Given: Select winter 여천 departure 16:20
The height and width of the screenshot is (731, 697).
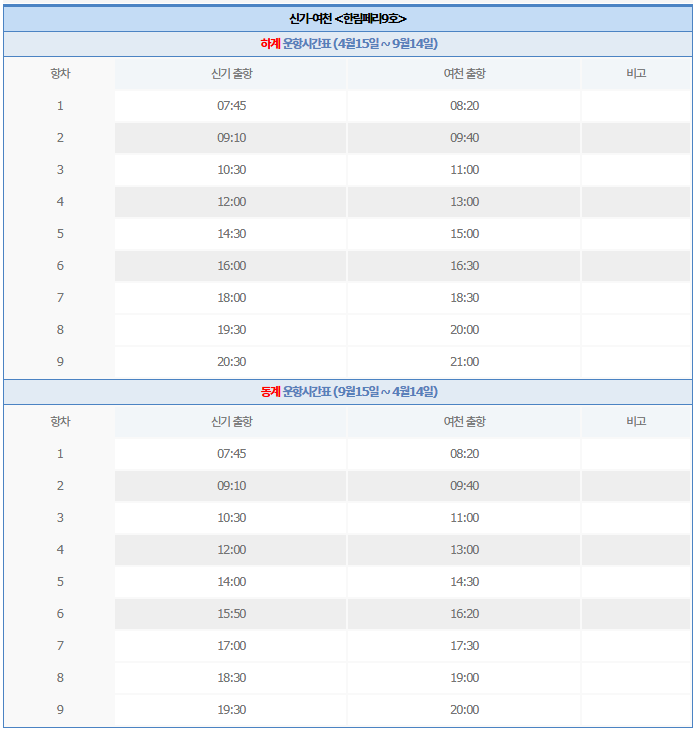Looking at the screenshot, I should (464, 614).
